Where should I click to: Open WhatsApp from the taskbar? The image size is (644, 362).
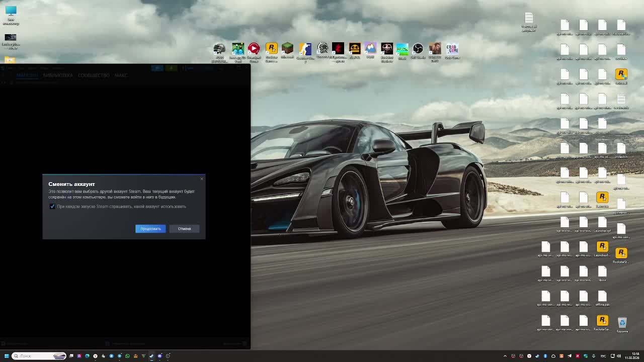coord(127,356)
